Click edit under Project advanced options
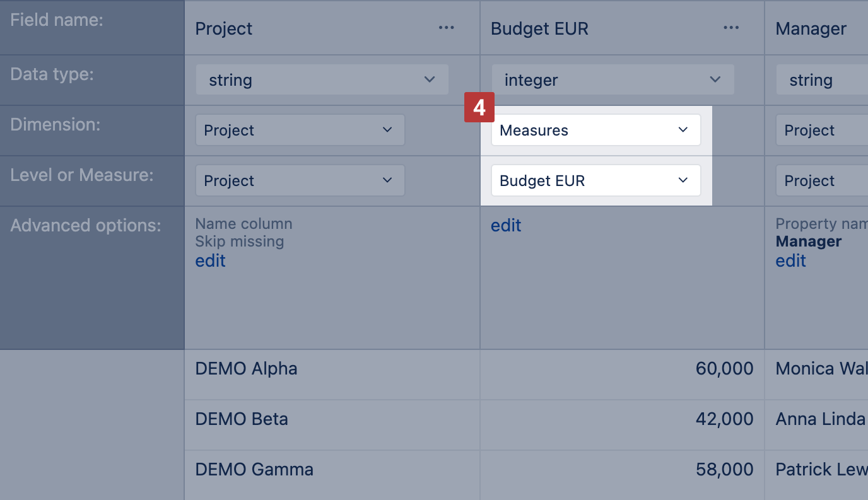This screenshot has width=868, height=500. (210, 261)
